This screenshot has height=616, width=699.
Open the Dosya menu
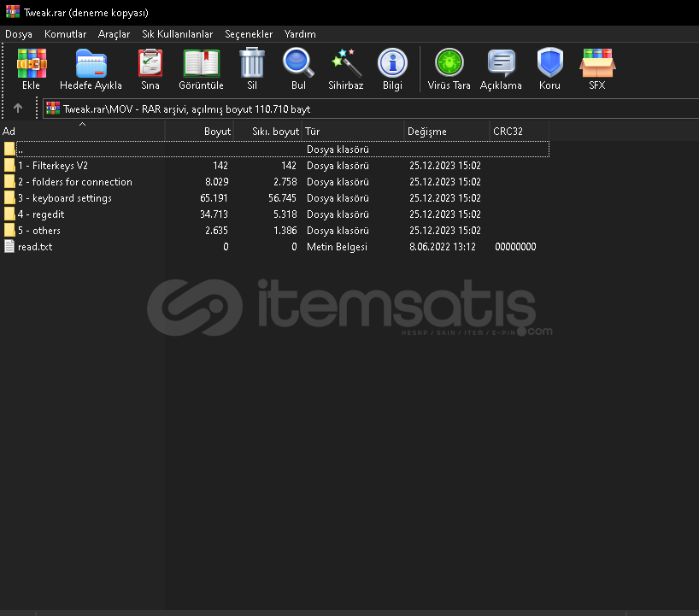[x=19, y=34]
